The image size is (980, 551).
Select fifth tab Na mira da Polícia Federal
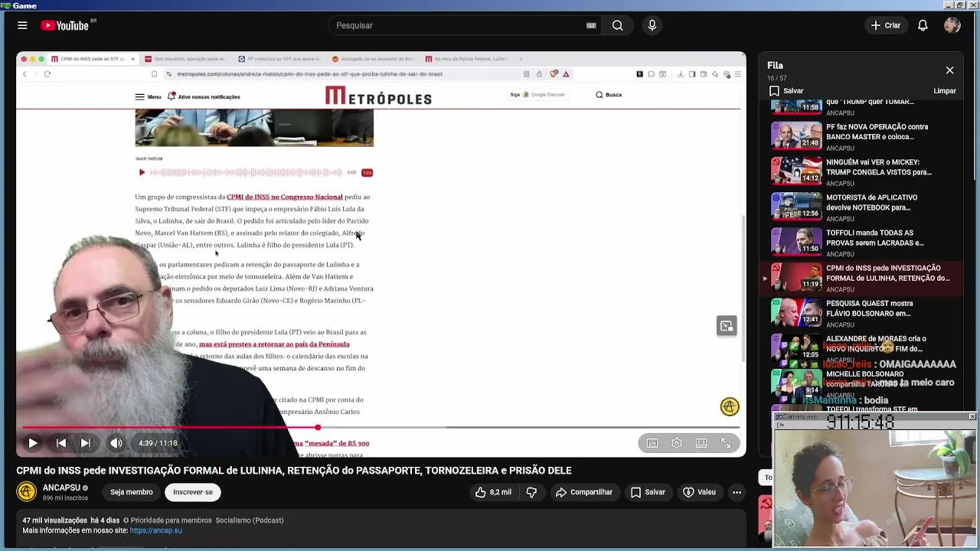[x=466, y=59]
